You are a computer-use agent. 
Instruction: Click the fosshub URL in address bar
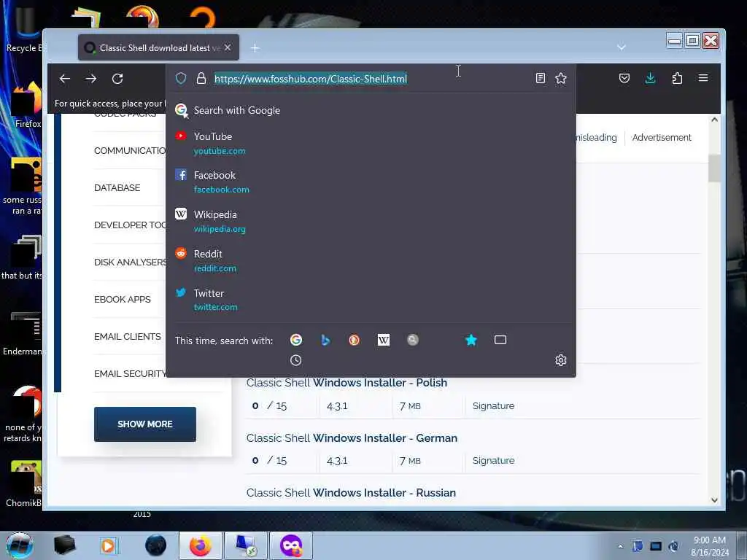[311, 79]
